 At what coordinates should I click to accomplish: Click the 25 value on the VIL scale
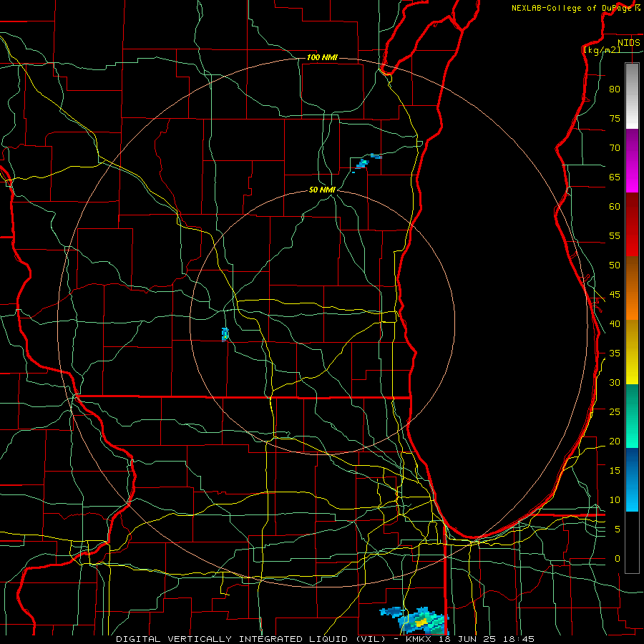(615, 412)
